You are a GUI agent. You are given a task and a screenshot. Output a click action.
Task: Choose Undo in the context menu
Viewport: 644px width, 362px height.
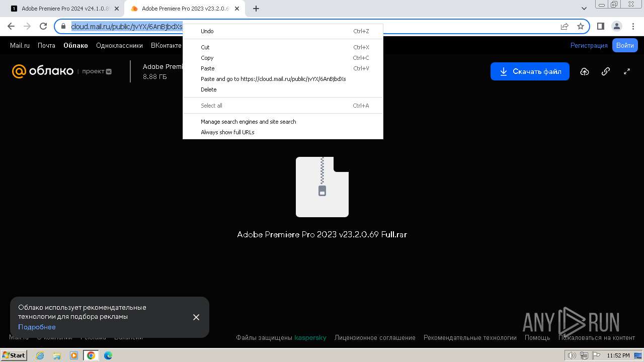pos(283,31)
